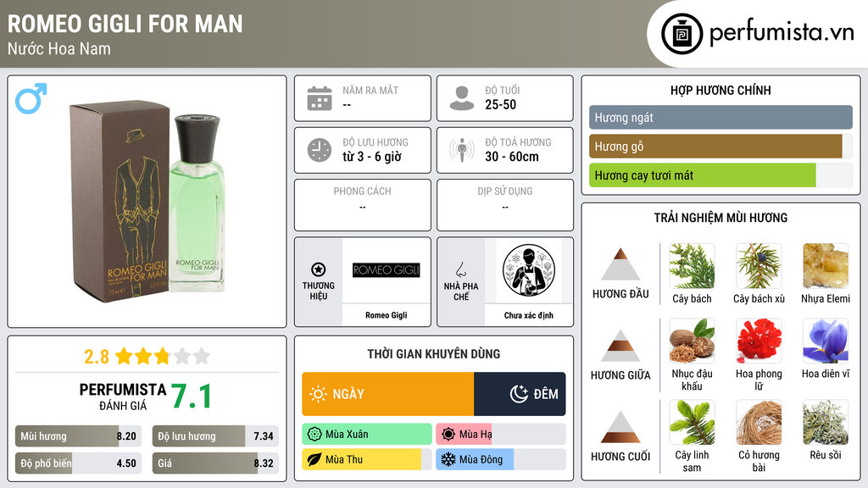
Task: Click the Hương gỗ accord bar
Action: coord(721,146)
